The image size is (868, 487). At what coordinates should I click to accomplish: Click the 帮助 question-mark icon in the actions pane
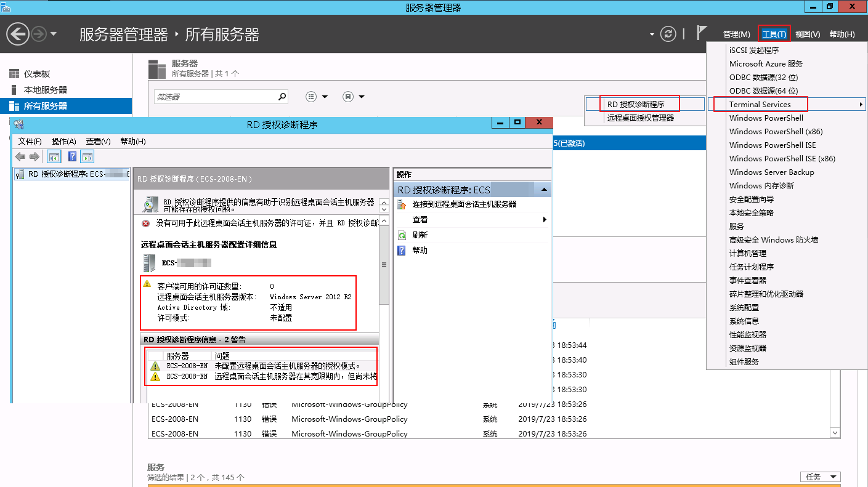pyautogui.click(x=402, y=251)
